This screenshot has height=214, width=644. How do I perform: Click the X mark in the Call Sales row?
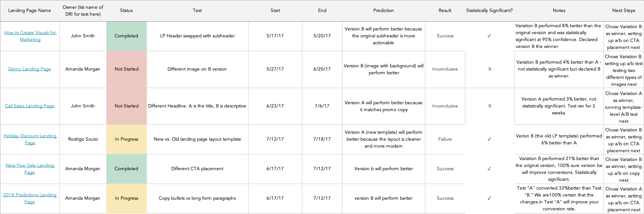490,106
